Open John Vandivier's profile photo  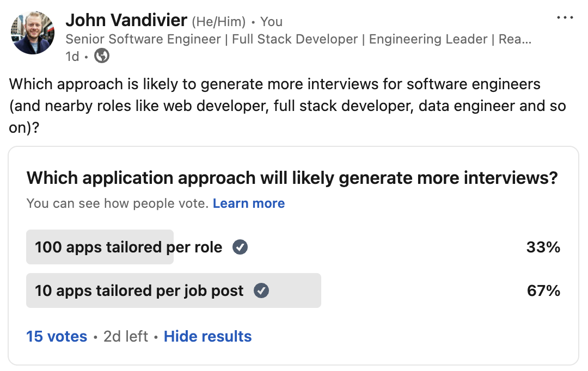(x=33, y=33)
